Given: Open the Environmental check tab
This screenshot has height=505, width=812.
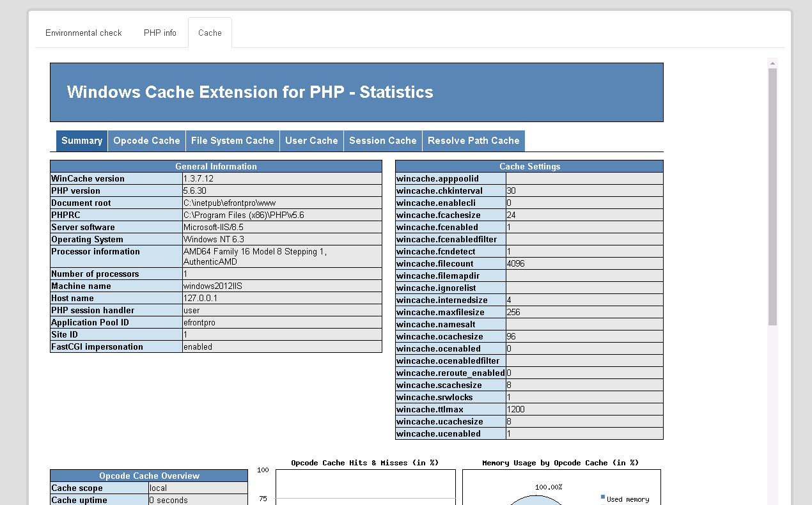Looking at the screenshot, I should (84, 33).
